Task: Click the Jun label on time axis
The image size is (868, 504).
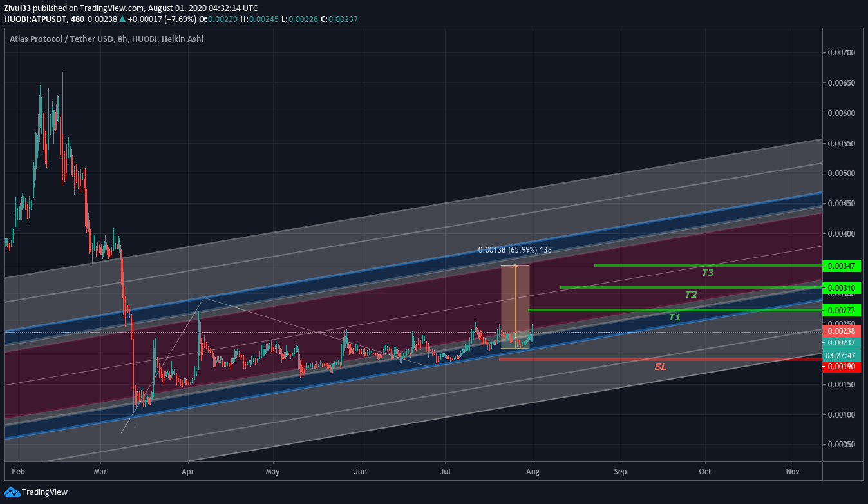Action: [361, 472]
